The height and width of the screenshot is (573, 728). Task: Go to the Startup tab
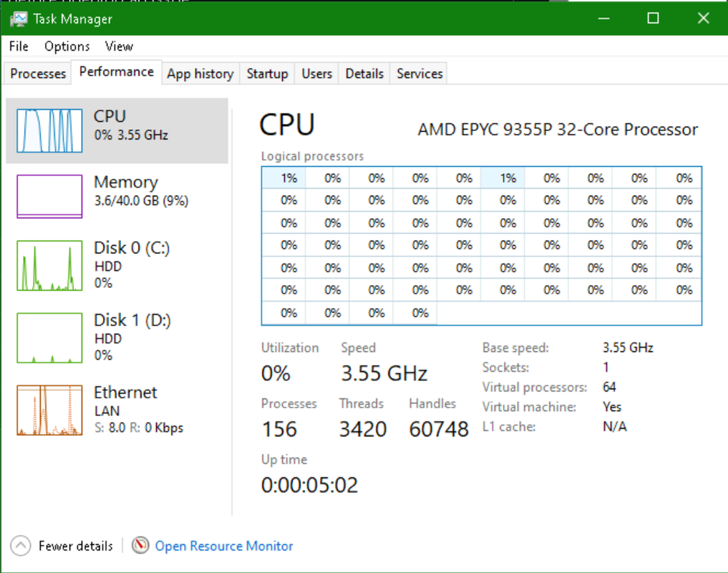pos(268,74)
